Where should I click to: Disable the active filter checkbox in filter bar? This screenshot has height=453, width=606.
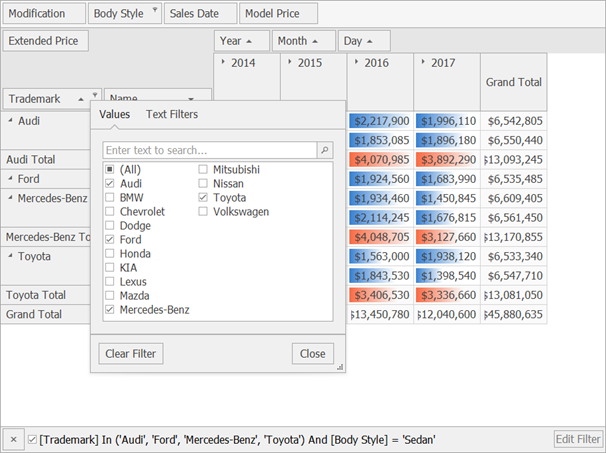click(33, 439)
